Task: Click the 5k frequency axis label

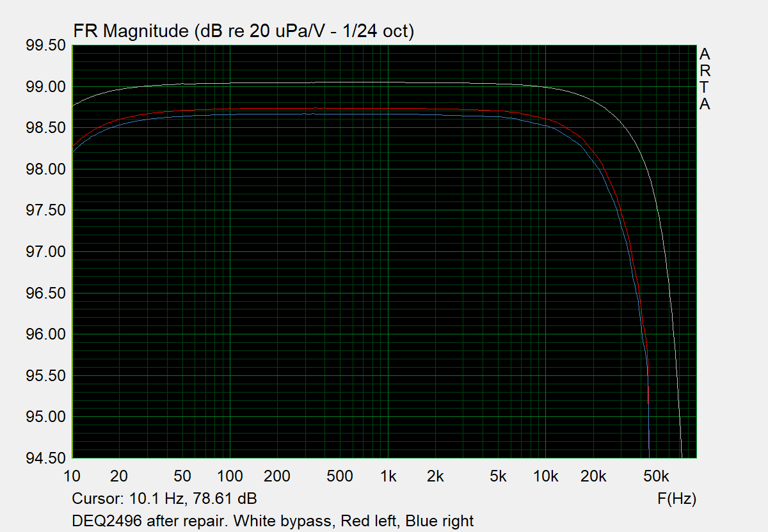Action: 498,476
